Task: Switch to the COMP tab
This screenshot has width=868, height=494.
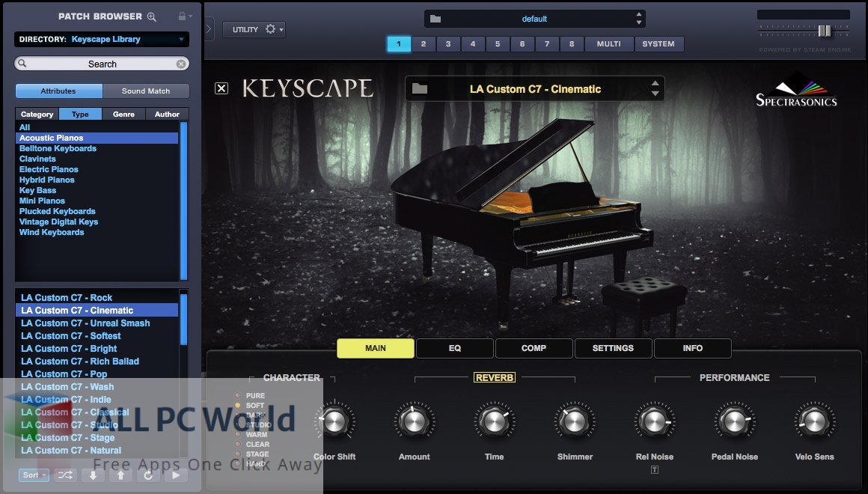Action: pyautogui.click(x=534, y=348)
